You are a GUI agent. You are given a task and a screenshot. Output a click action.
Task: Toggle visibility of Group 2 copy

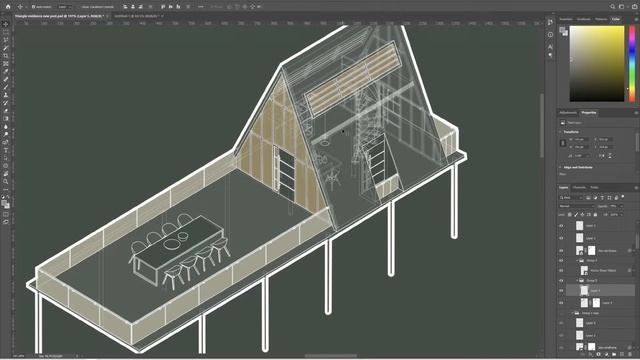tap(561, 313)
